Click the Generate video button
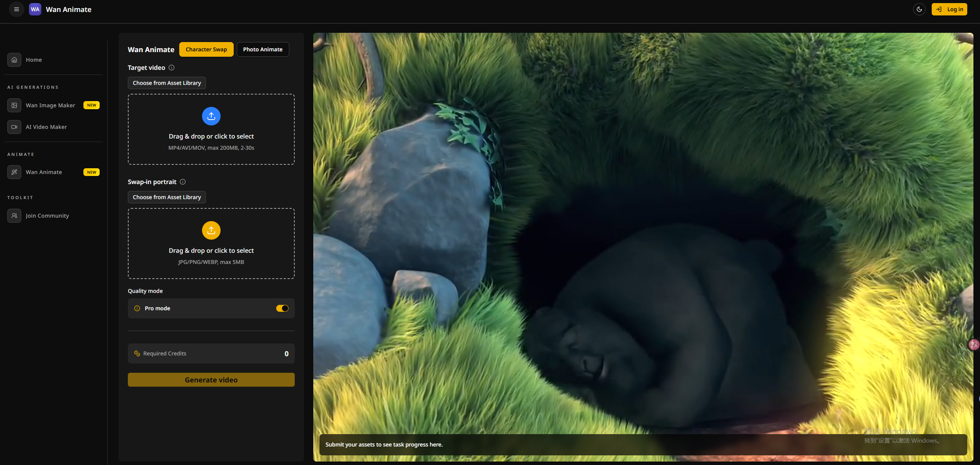 click(211, 380)
